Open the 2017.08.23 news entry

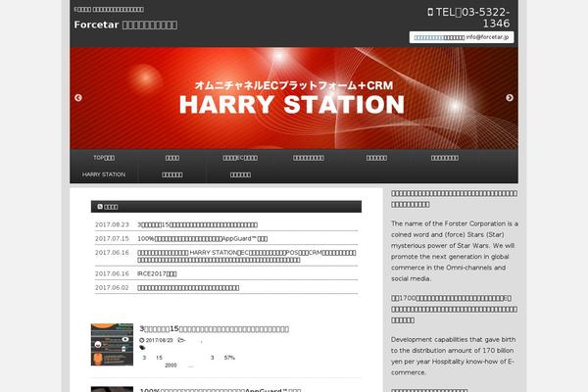click(x=197, y=224)
